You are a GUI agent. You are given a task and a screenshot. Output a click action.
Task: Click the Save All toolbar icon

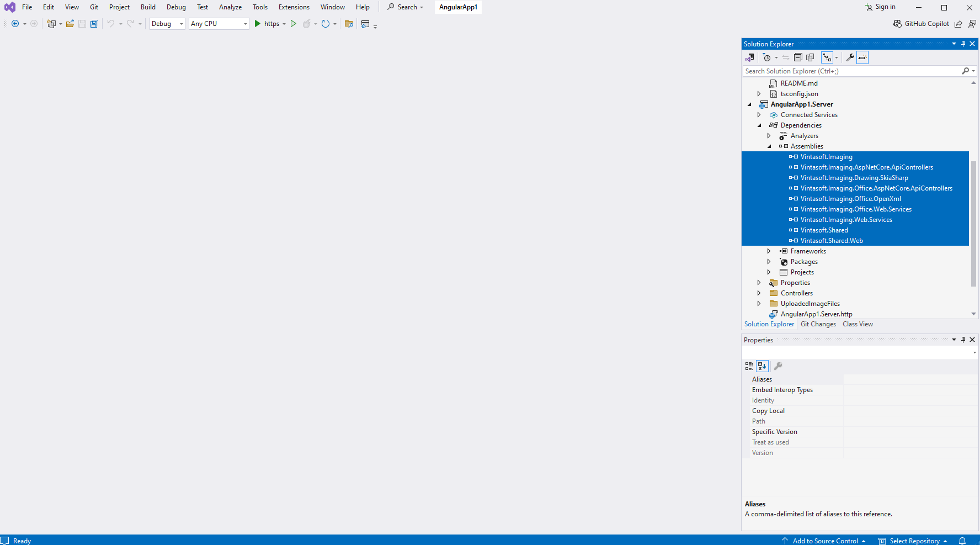click(x=94, y=24)
